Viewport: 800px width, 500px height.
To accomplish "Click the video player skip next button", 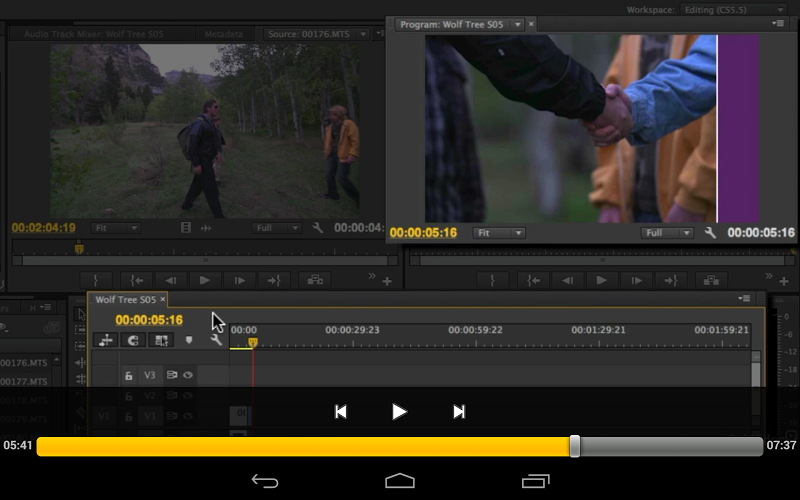I will (x=459, y=411).
